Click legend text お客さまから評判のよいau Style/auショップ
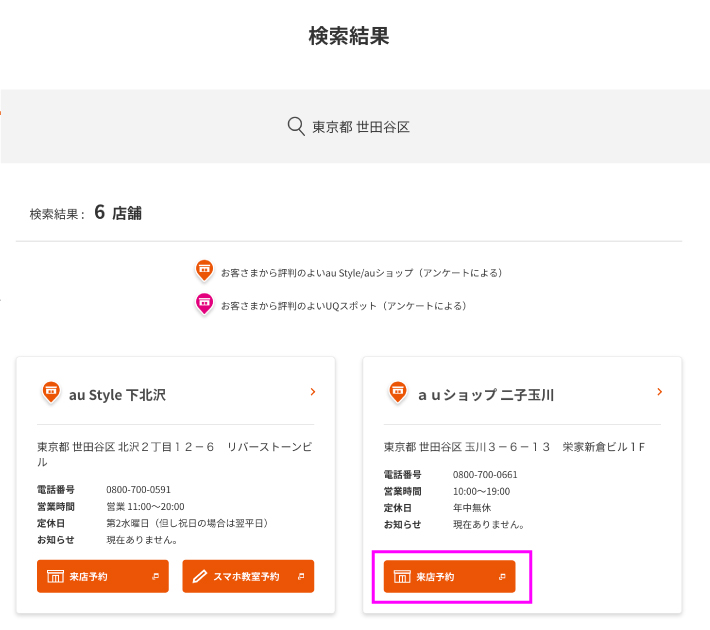Image resolution: width=710 pixels, height=630 pixels. (362, 273)
